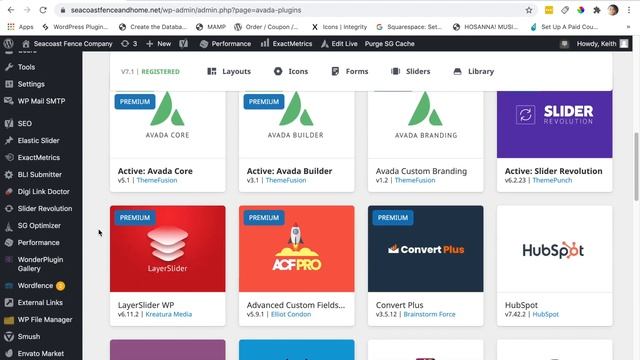Open browser extensions puzzle icon
The image size is (640, 360).
tap(597, 10)
